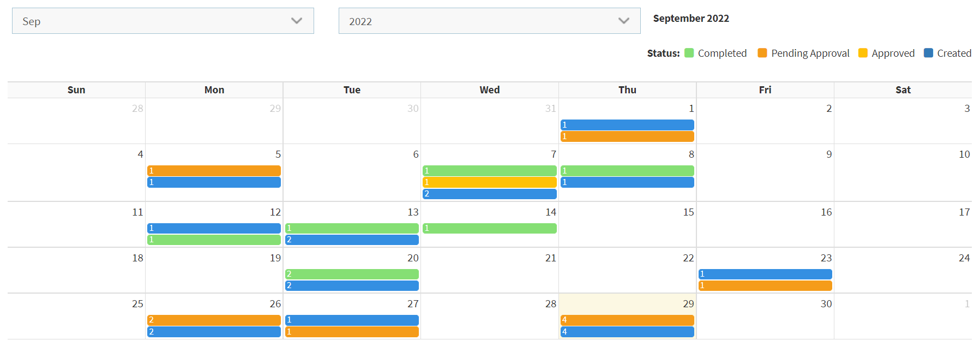The width and height of the screenshot is (980, 346).
Task: Open the orange Pending bar on September 1
Action: (x=627, y=136)
